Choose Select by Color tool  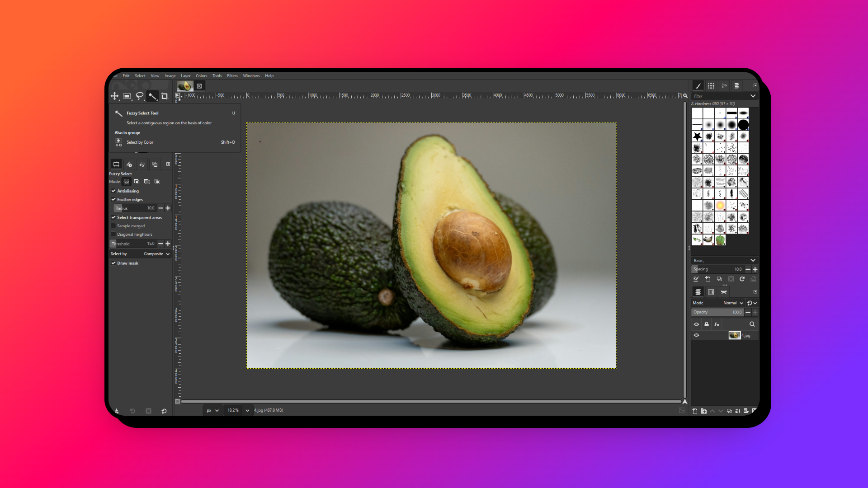[x=140, y=142]
